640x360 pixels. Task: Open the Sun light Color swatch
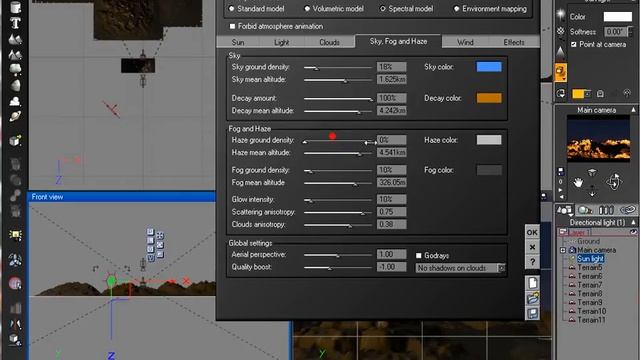click(x=618, y=17)
